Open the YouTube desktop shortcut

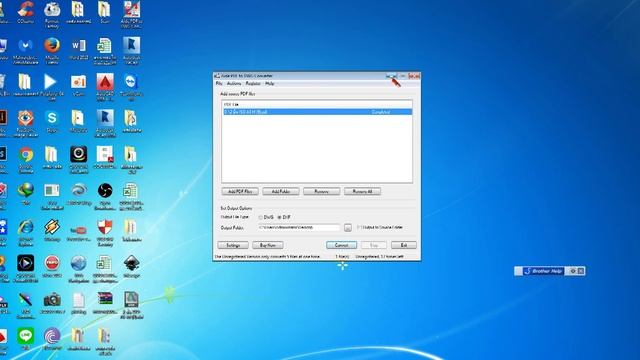(78, 230)
